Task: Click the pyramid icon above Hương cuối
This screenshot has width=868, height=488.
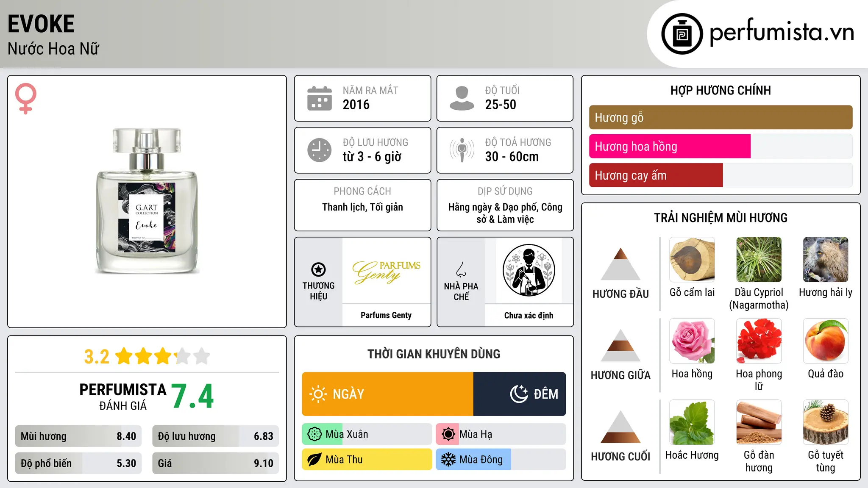Action: coord(620,427)
